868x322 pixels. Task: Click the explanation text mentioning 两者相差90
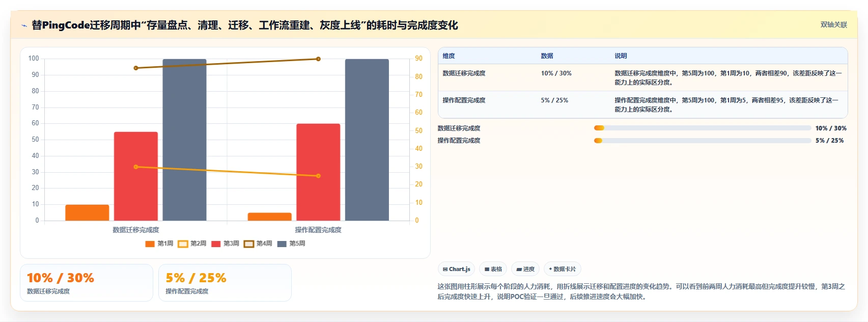click(728, 78)
